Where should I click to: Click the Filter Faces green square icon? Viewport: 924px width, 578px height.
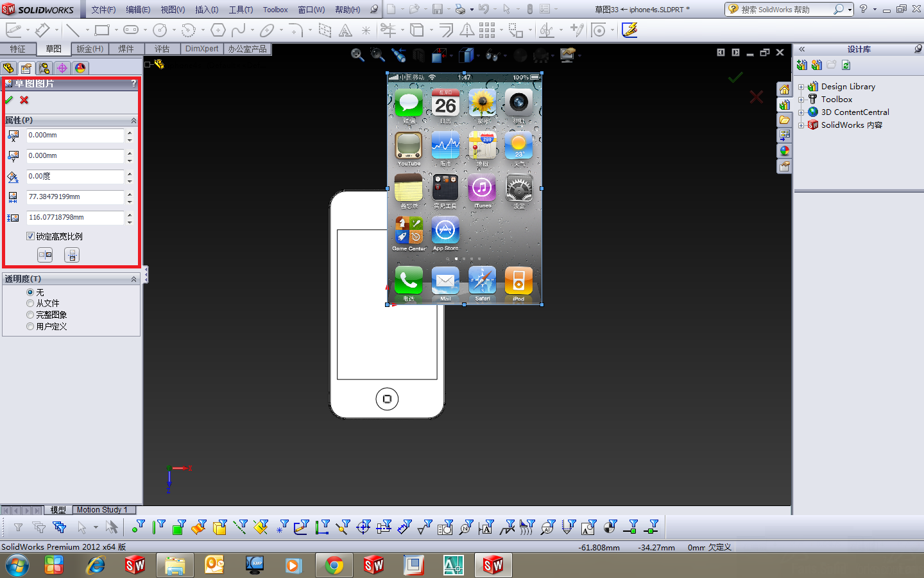179,527
